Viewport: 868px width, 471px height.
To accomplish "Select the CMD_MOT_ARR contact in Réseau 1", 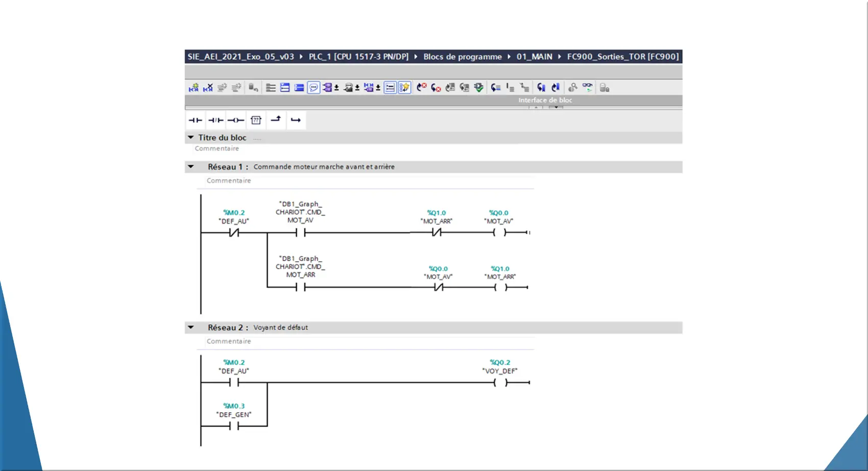I will click(x=301, y=287).
